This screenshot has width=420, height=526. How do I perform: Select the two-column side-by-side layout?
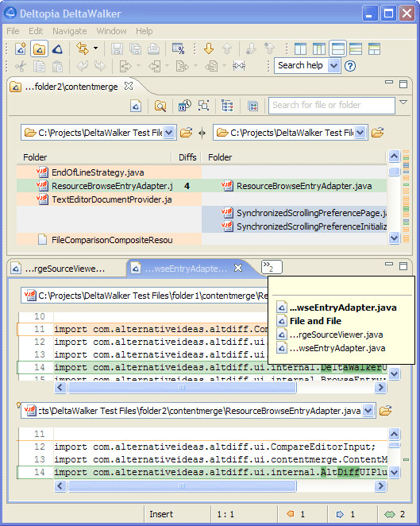[300, 49]
